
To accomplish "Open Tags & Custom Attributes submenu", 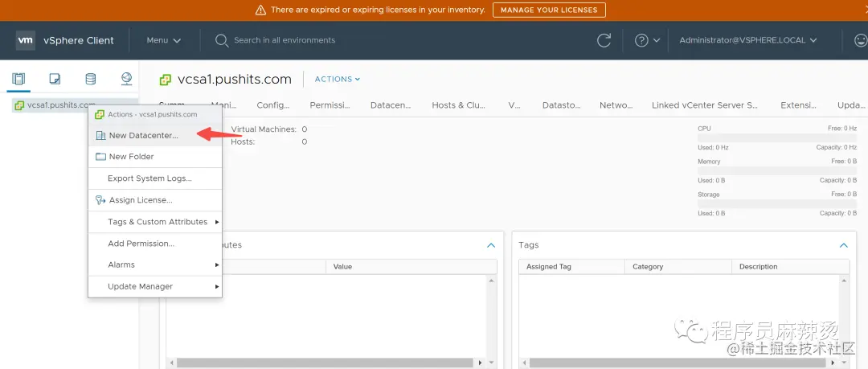I will (x=155, y=222).
